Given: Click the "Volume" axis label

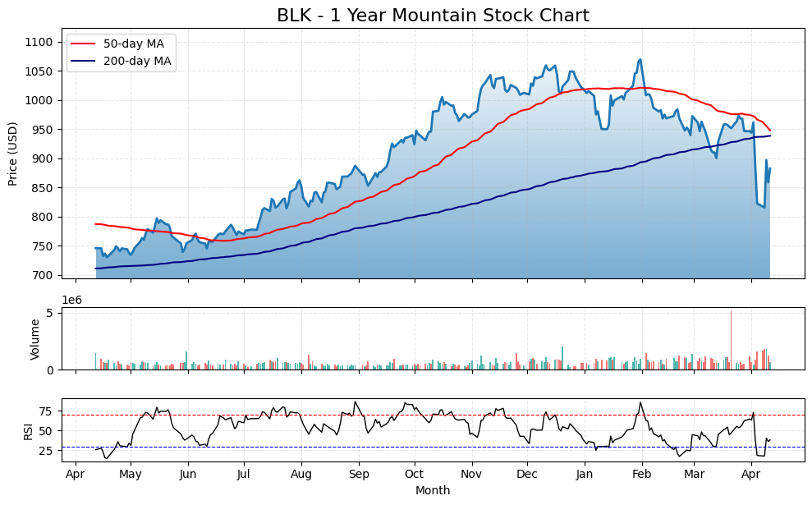Looking at the screenshot, I should point(34,339).
